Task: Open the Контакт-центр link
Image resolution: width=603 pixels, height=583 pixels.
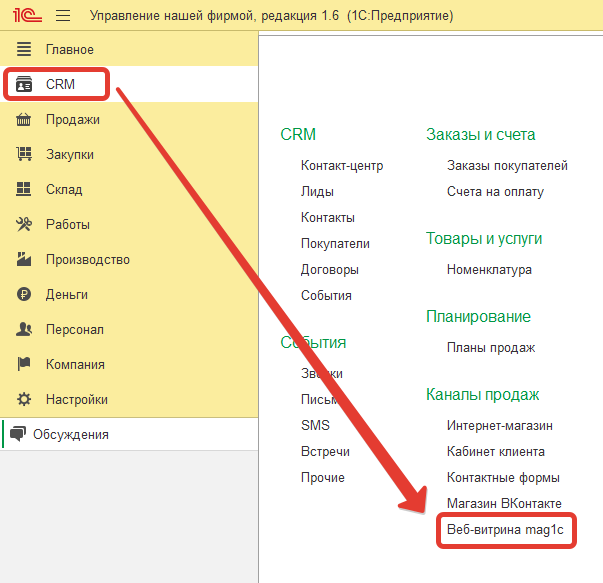Action: tap(342, 166)
